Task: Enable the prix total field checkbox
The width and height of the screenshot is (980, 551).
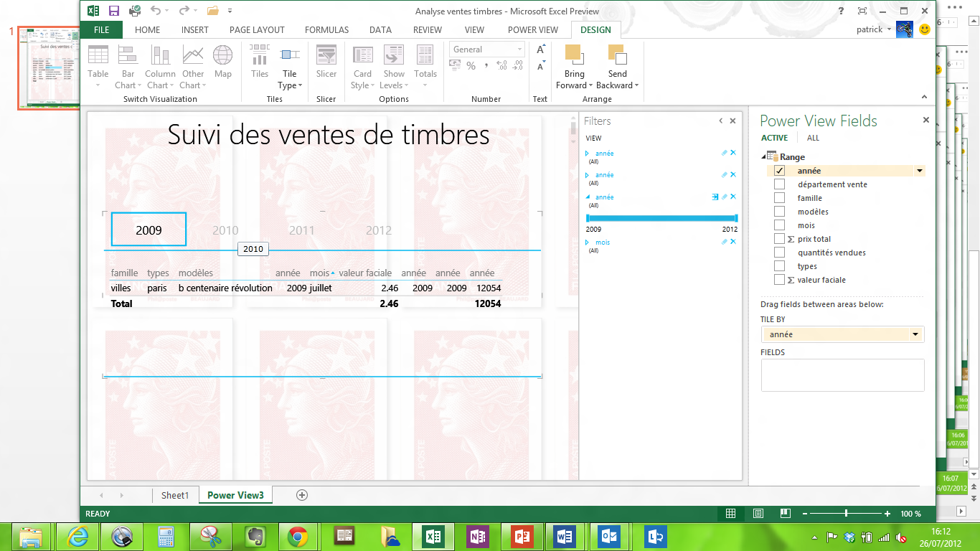Action: (780, 239)
